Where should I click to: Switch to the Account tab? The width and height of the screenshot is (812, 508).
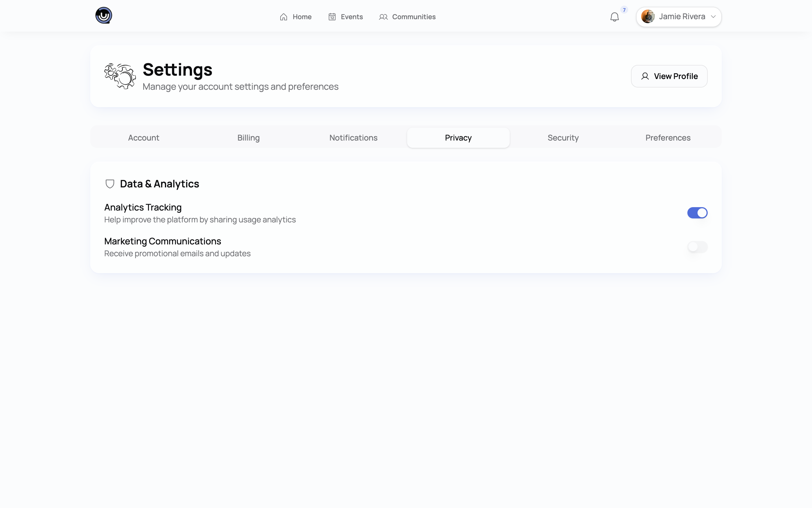pyautogui.click(x=144, y=138)
